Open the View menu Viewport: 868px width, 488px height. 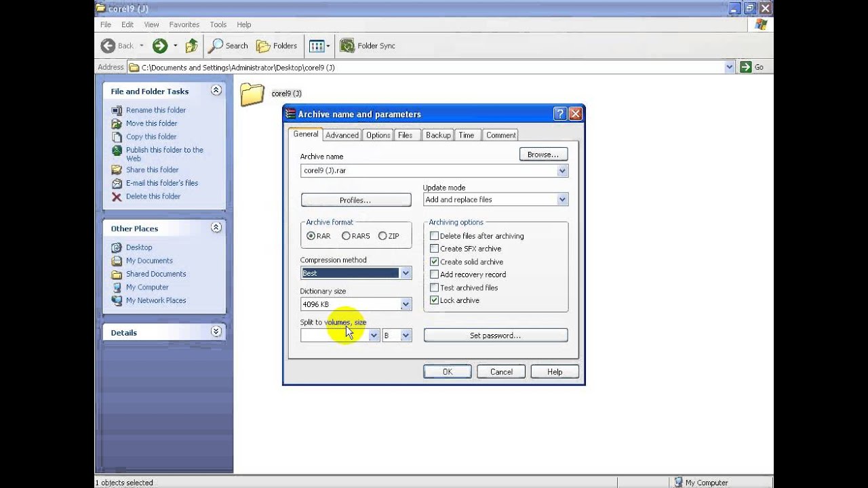click(151, 24)
